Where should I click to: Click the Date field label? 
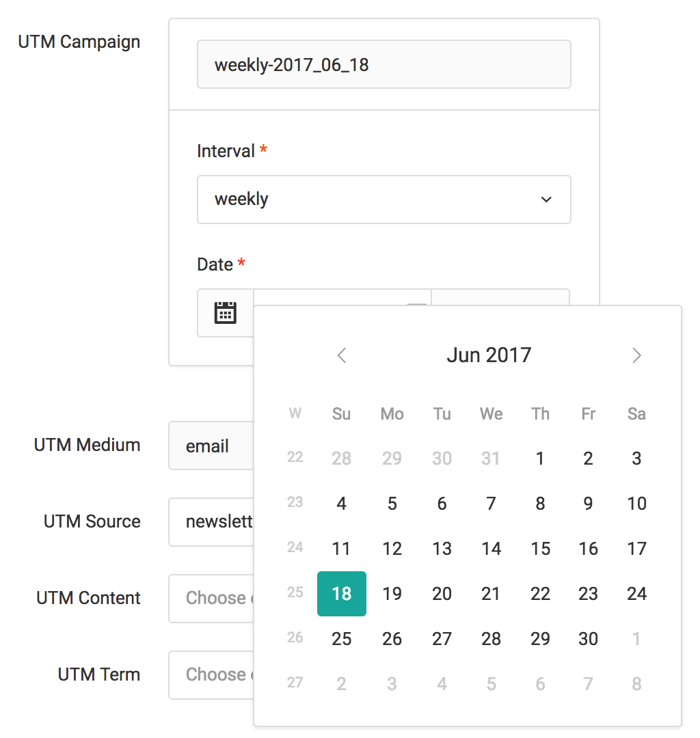point(214,264)
